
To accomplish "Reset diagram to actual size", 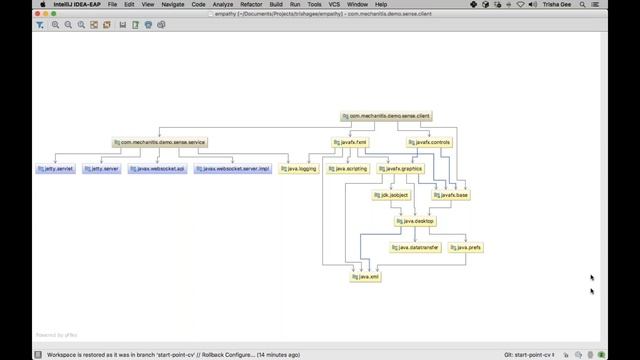I will point(81,25).
